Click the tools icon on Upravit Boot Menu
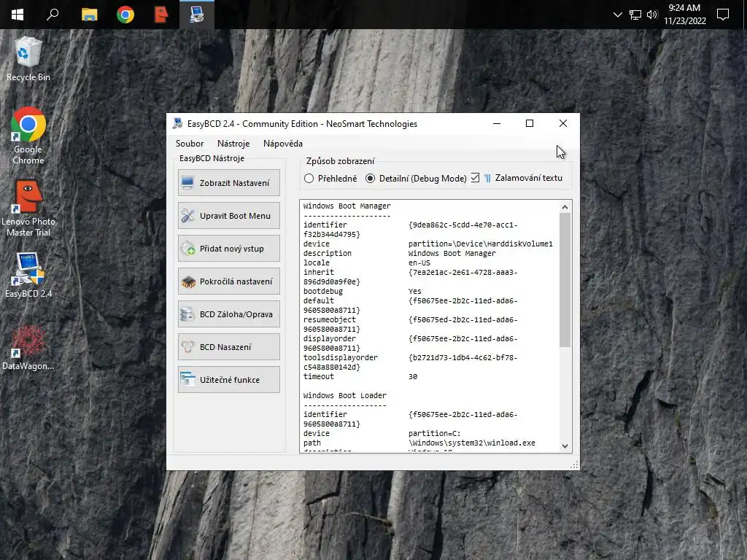 tap(187, 216)
